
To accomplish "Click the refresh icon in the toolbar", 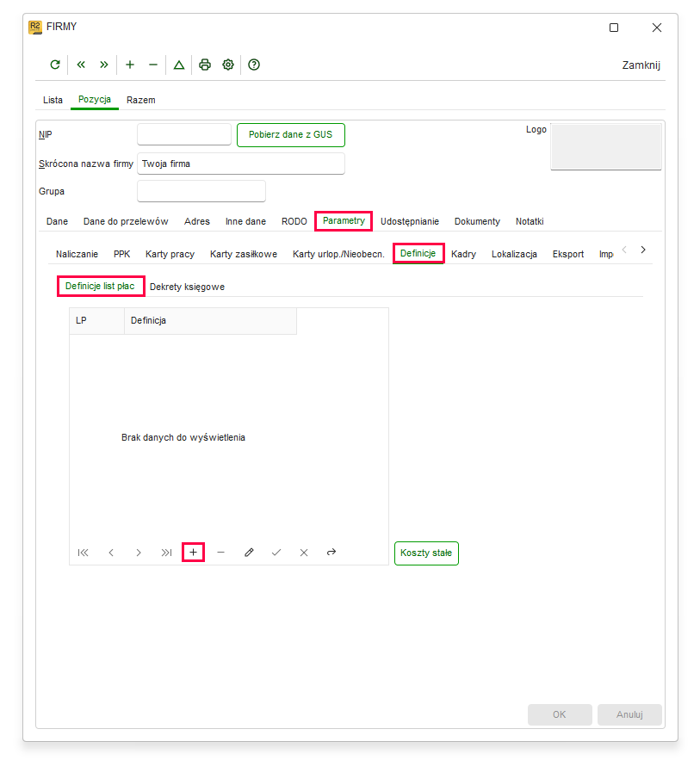I will click(55, 65).
